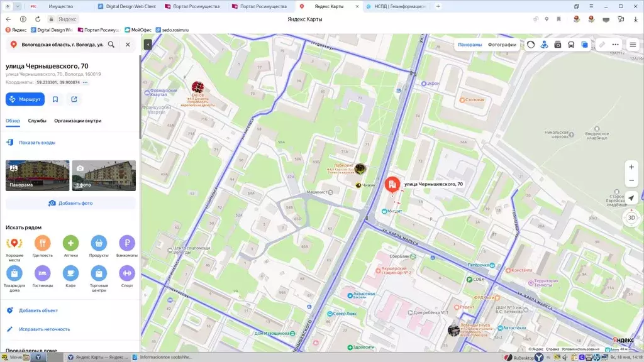Click the Показать входы link
The height and width of the screenshot is (362, 644).
(36, 143)
